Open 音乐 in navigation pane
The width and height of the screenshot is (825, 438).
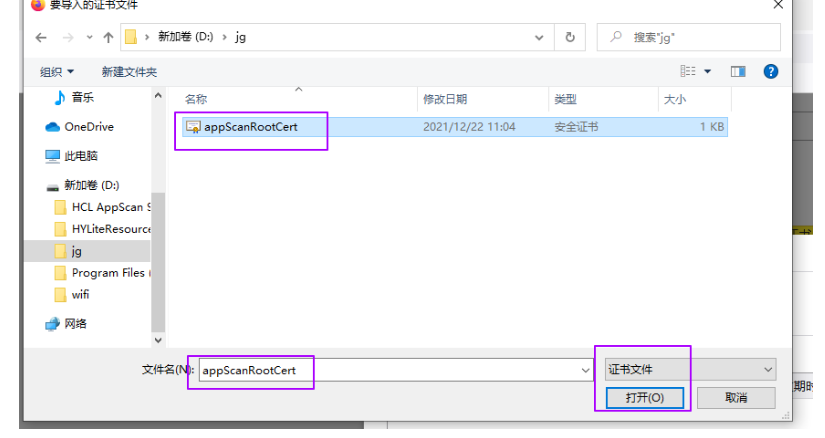coord(74,97)
